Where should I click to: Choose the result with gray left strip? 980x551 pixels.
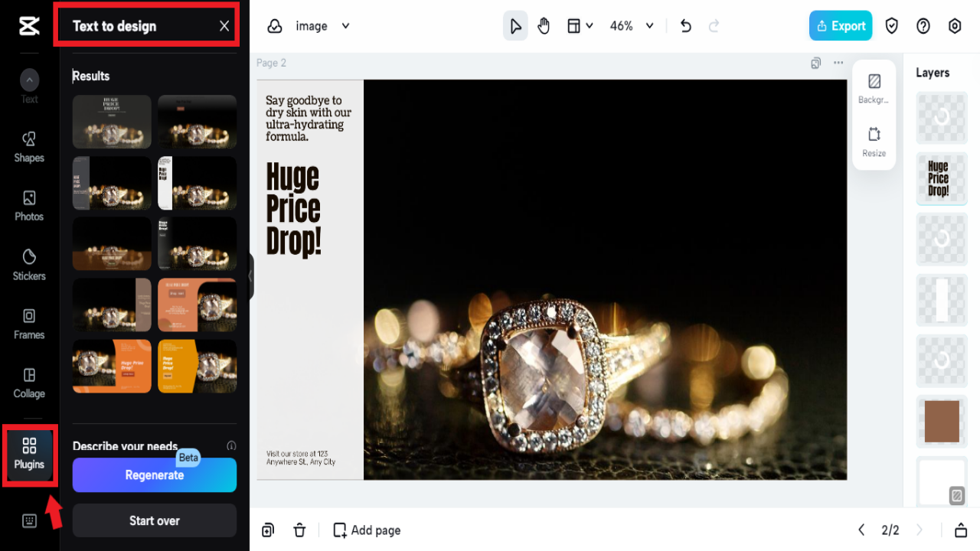point(112,183)
